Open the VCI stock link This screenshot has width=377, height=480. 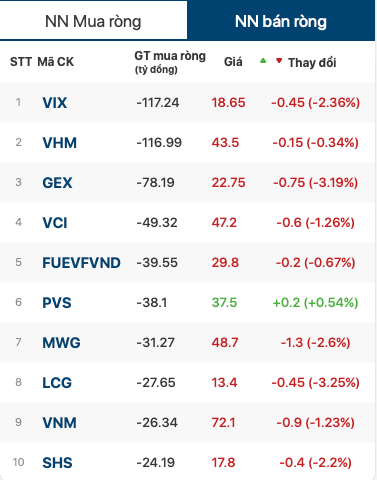coord(55,223)
